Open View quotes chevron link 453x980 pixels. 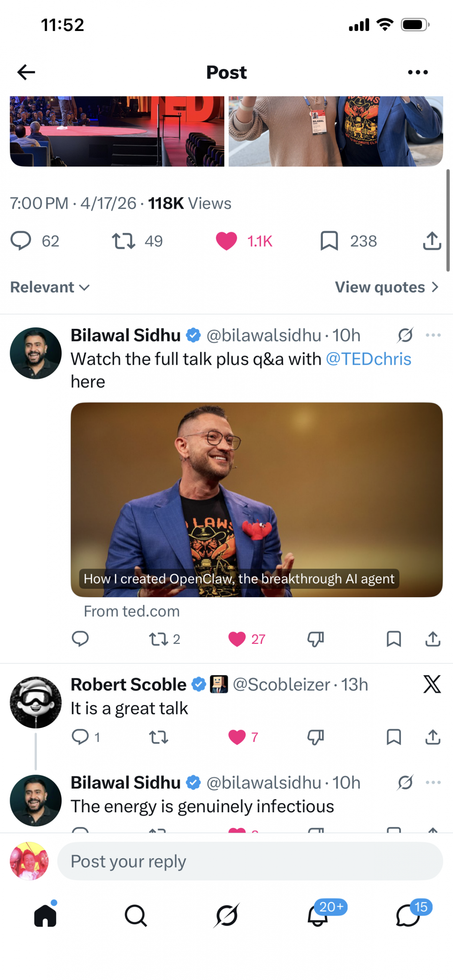tap(386, 287)
